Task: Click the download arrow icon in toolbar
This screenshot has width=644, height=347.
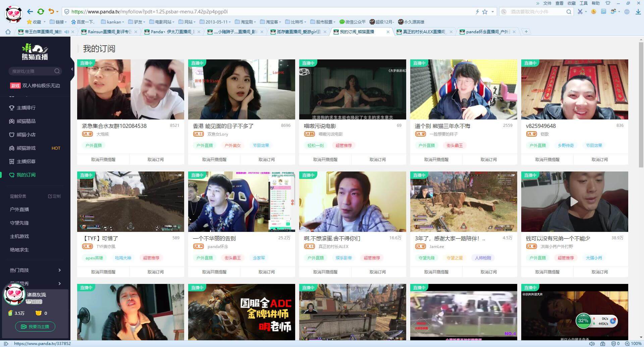Action: 638,12
